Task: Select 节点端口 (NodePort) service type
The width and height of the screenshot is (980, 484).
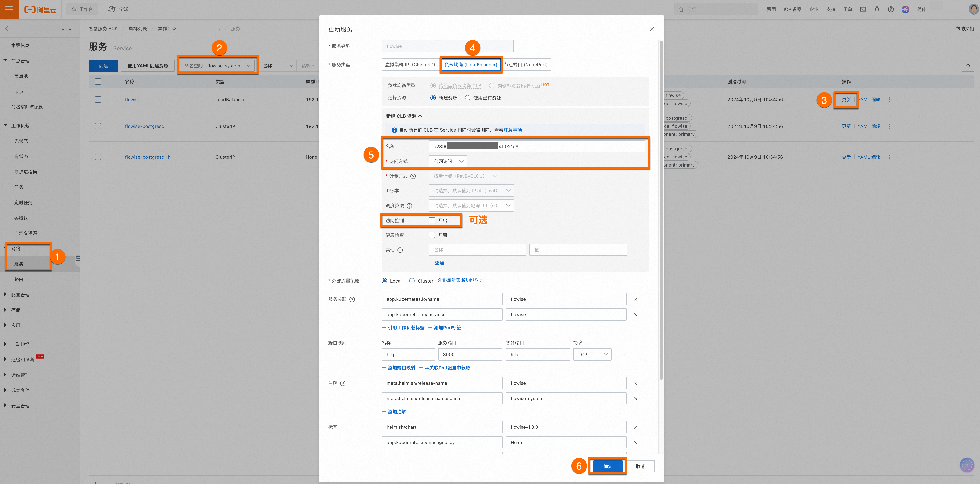Action: 526,65
